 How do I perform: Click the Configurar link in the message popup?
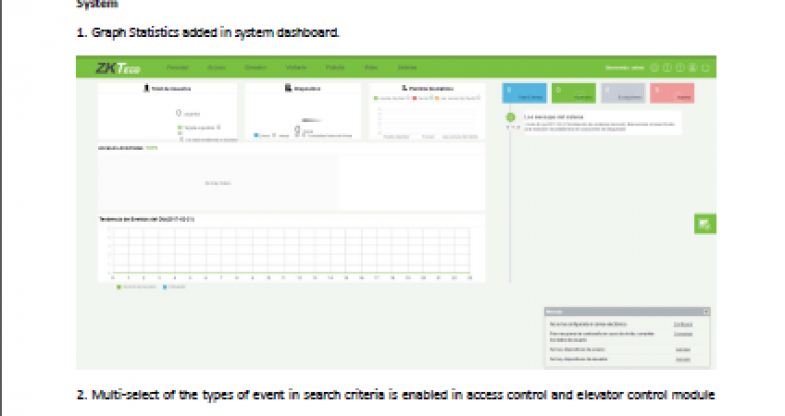pos(683,324)
